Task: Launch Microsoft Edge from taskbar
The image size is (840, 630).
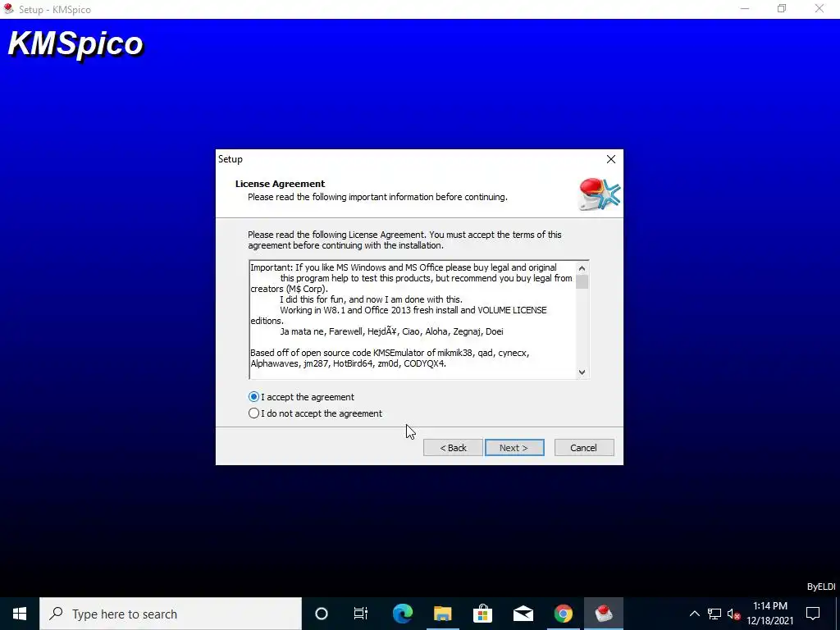Action: click(402, 614)
